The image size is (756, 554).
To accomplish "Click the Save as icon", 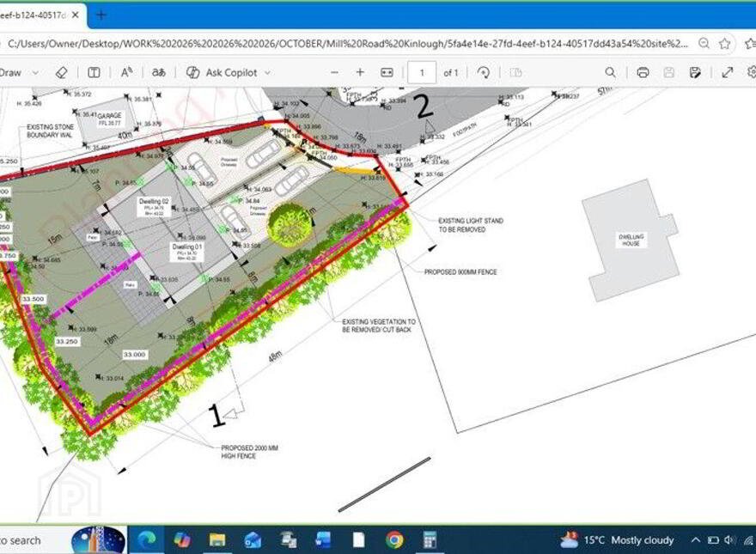I will [695, 73].
